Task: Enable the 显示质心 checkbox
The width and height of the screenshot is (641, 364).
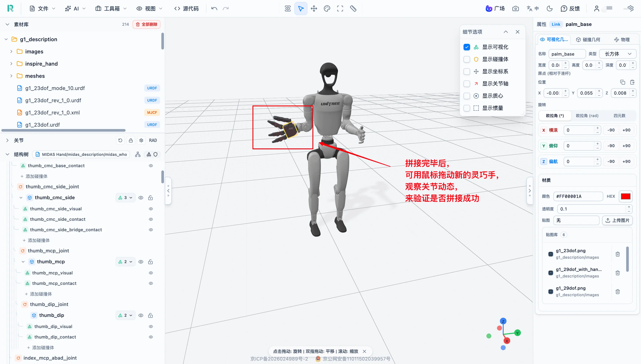Action: click(x=467, y=96)
